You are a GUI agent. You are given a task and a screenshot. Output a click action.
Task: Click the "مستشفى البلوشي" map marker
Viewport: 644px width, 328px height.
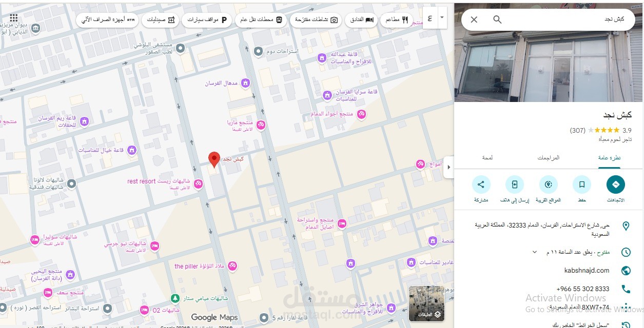[x=180, y=48]
